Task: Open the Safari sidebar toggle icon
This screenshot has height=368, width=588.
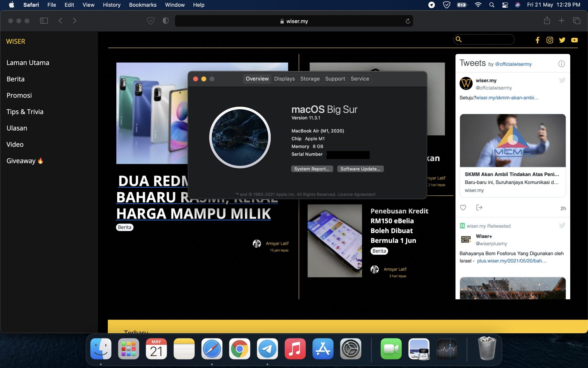Action: pyautogui.click(x=44, y=21)
